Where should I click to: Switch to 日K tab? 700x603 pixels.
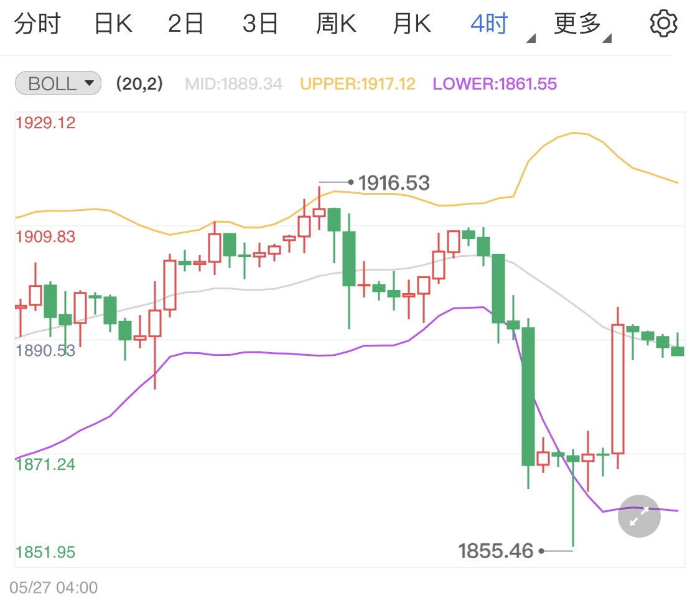[113, 24]
